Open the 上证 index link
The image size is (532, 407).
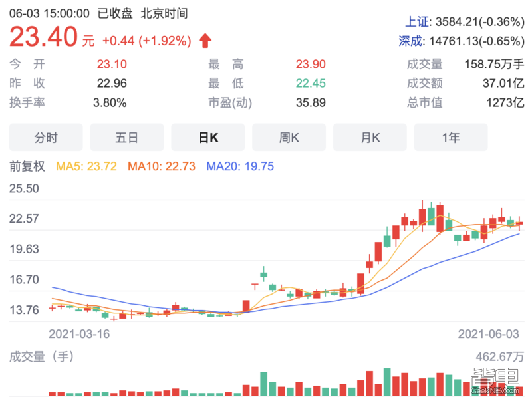click(x=418, y=22)
